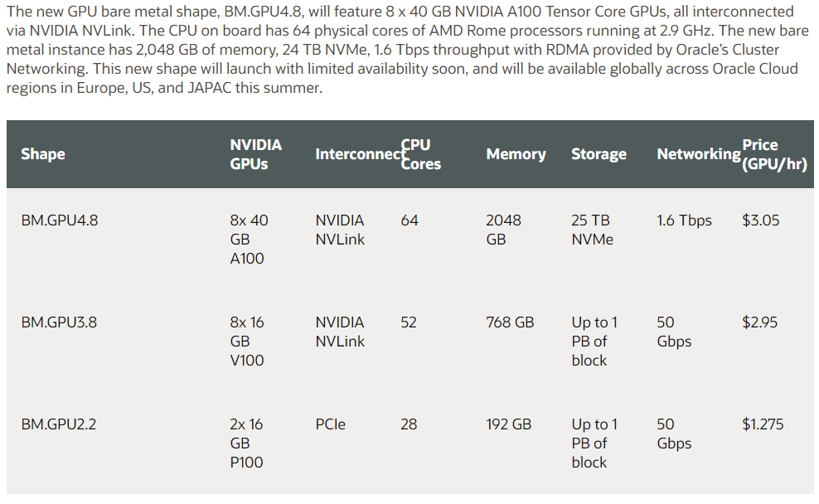819x504 pixels.
Task: Click the Price (GPU/hr) header
Action: point(774,154)
